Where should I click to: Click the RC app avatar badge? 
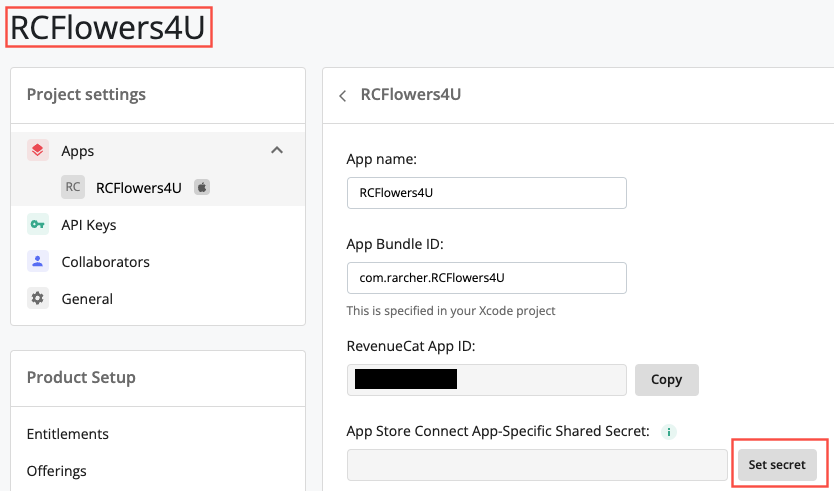click(73, 187)
